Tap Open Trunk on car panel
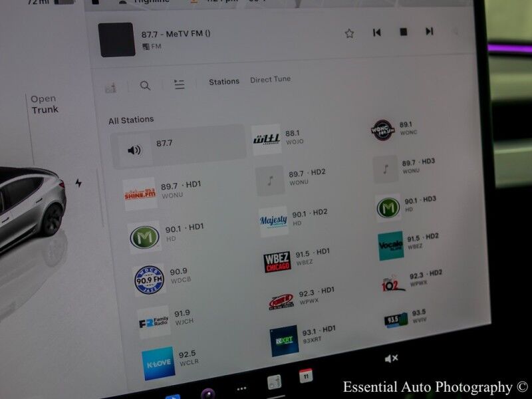This screenshot has height=399, width=532. (45, 104)
